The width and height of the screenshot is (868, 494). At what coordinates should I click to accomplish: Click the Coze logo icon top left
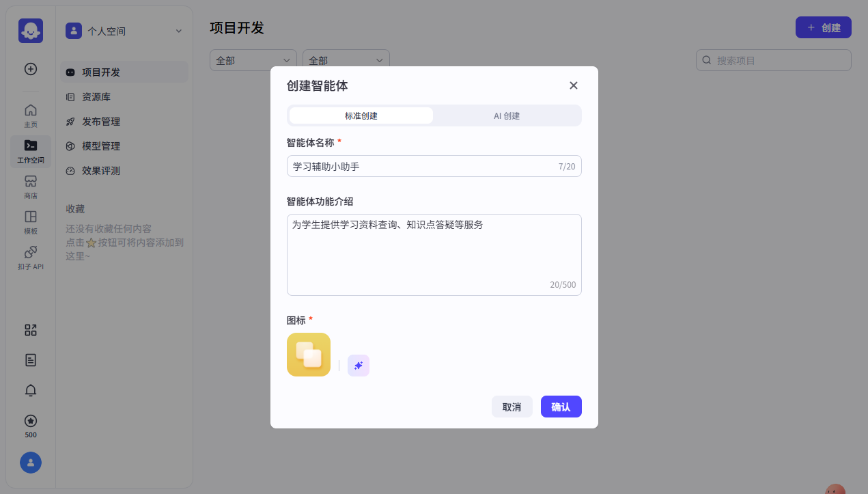tap(30, 30)
